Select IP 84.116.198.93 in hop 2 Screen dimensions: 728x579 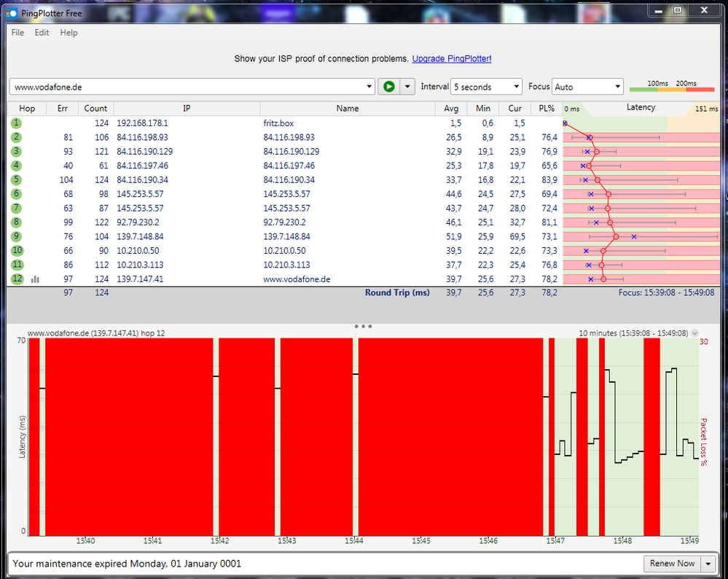(143, 138)
